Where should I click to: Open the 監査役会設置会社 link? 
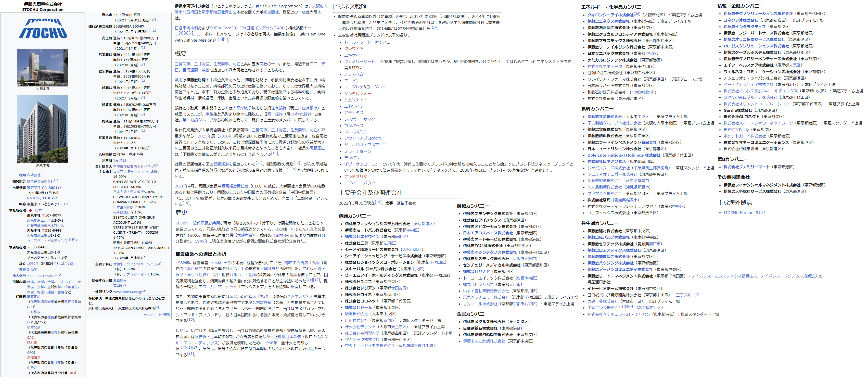(41, 181)
